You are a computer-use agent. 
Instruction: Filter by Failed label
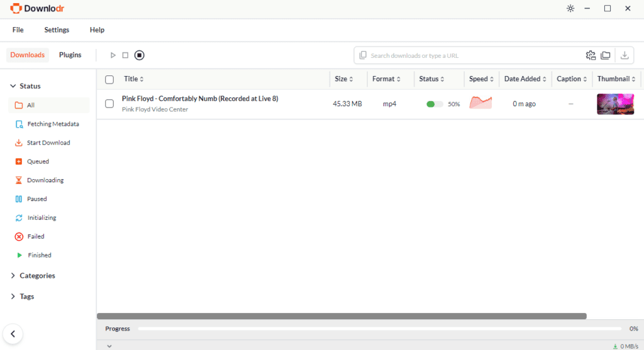click(36, 237)
